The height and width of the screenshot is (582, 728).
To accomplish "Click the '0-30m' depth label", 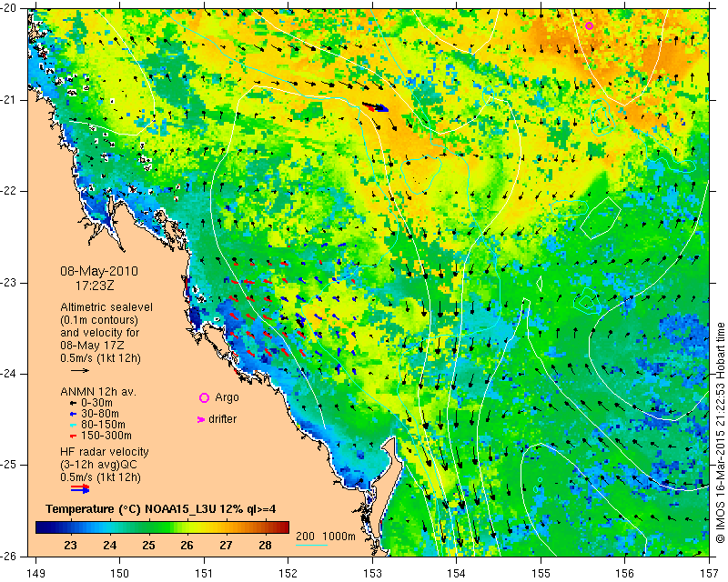I will (x=96, y=403).
